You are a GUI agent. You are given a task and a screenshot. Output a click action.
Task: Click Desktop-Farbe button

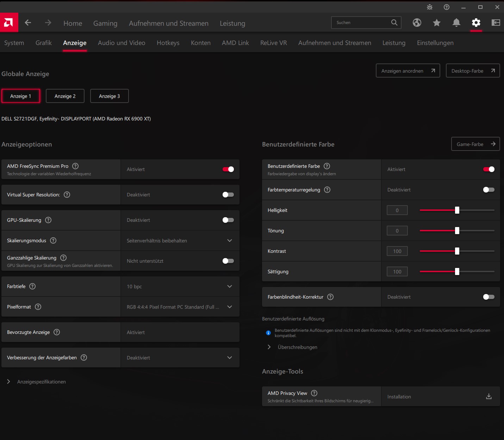(x=473, y=71)
